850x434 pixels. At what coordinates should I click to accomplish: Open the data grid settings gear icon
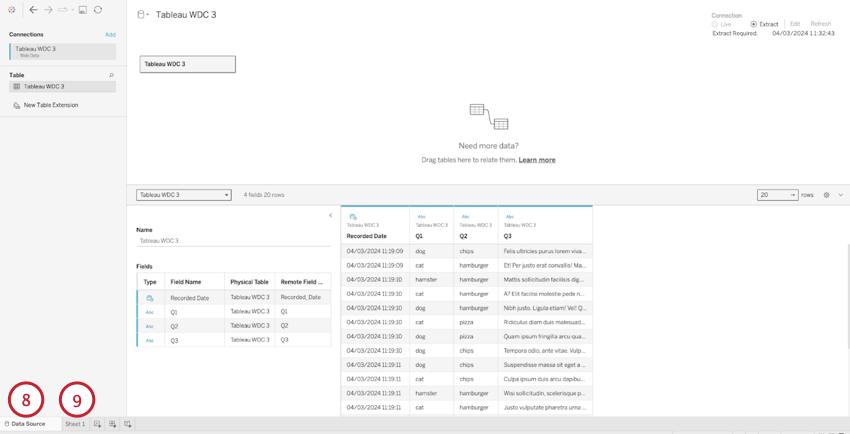[x=827, y=195]
